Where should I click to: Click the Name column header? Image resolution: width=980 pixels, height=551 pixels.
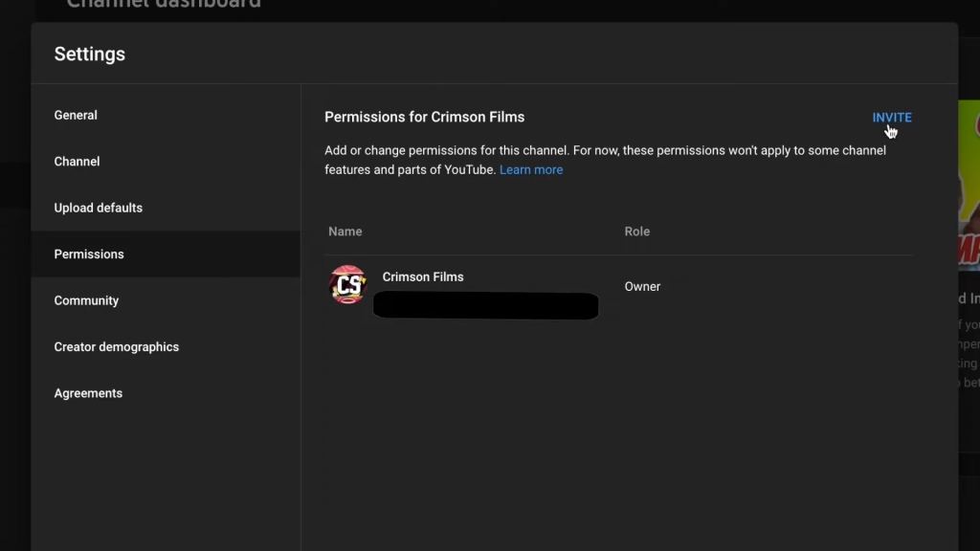(x=345, y=231)
